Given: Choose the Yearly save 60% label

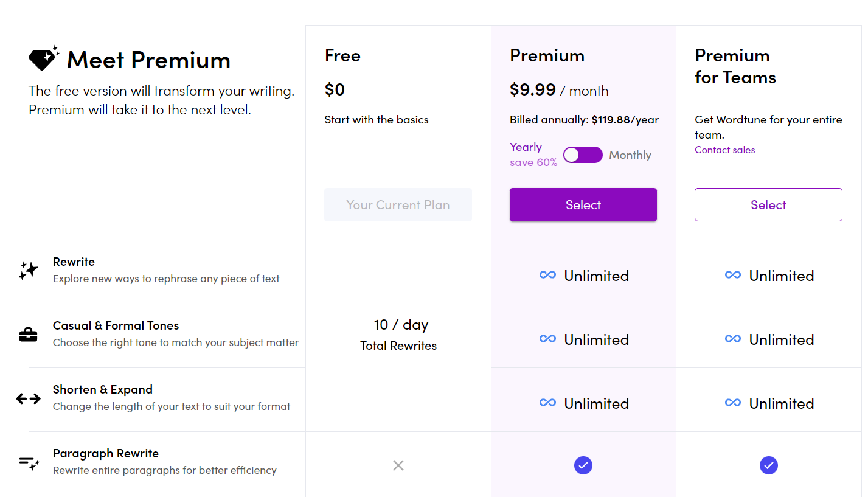Looking at the screenshot, I should (x=533, y=155).
